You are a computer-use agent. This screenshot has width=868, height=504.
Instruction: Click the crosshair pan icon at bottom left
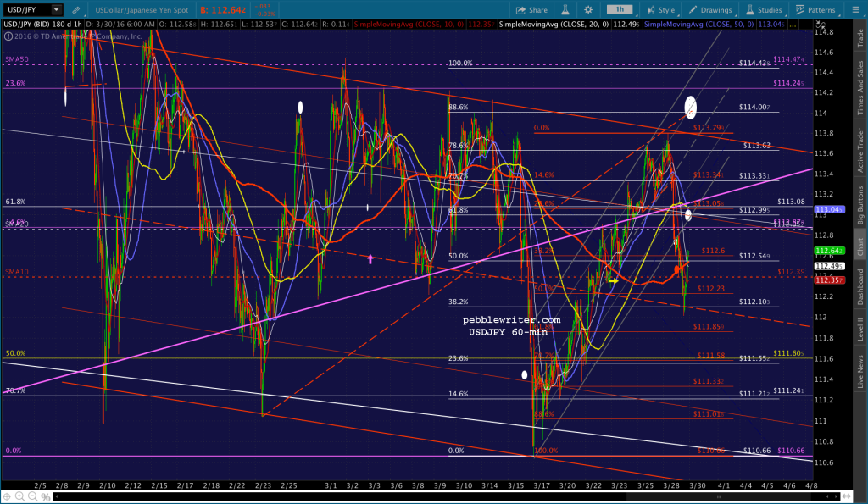(x=7, y=497)
